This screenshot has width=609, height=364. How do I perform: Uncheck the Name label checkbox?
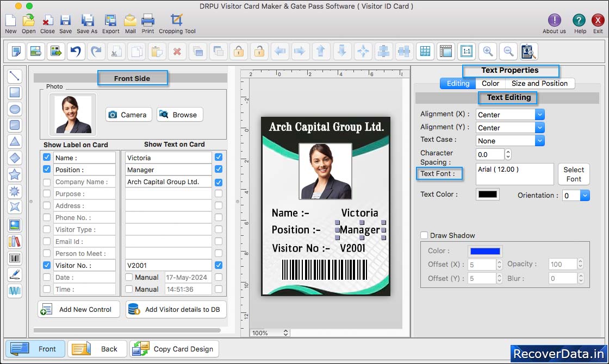47,157
